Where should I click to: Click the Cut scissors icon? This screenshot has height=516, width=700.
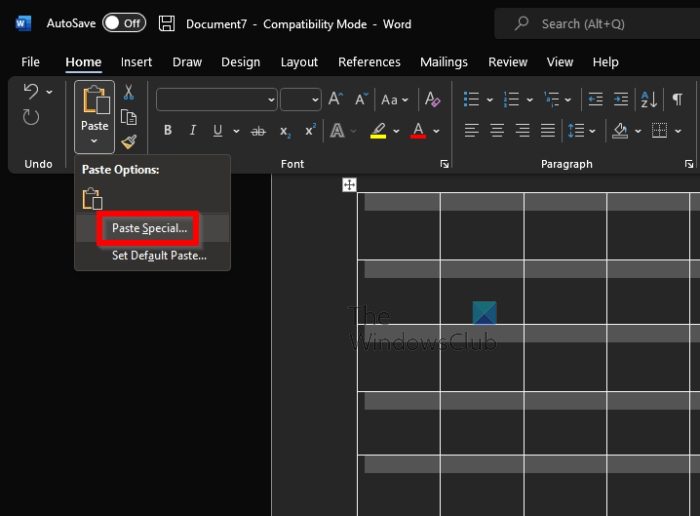128,93
